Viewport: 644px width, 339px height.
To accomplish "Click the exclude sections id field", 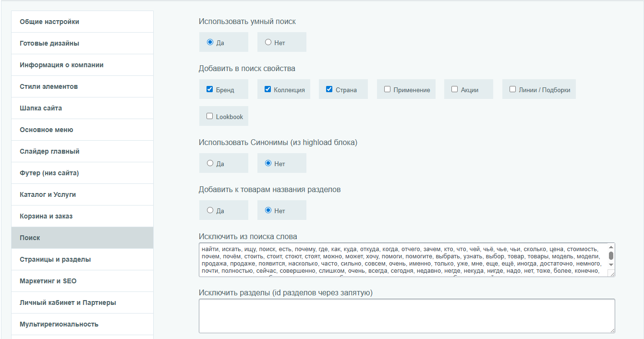I will pyautogui.click(x=406, y=315).
